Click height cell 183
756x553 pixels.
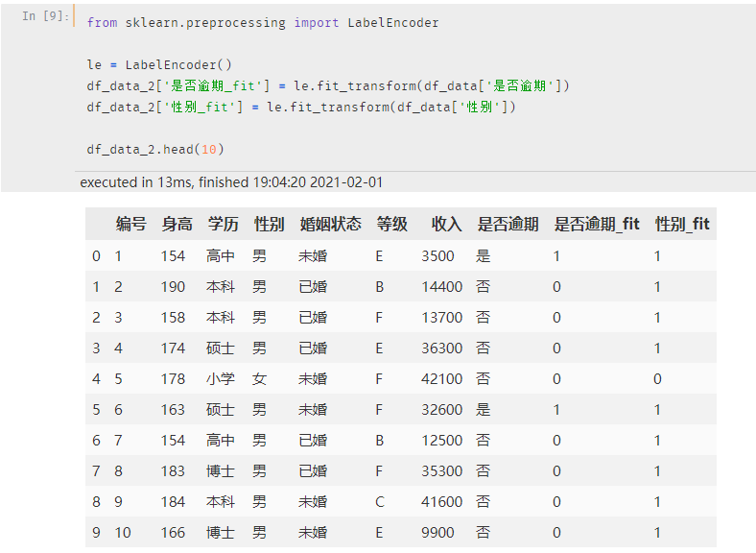click(173, 471)
